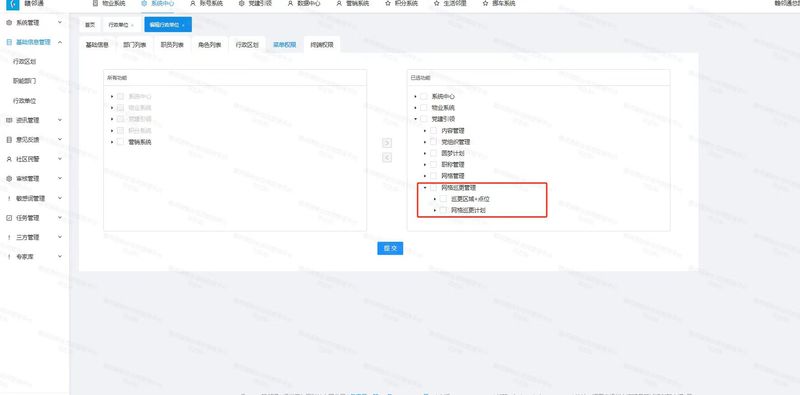800x395 pixels.
Task: Click the 生活邻里 star icon
Action: (436, 3)
